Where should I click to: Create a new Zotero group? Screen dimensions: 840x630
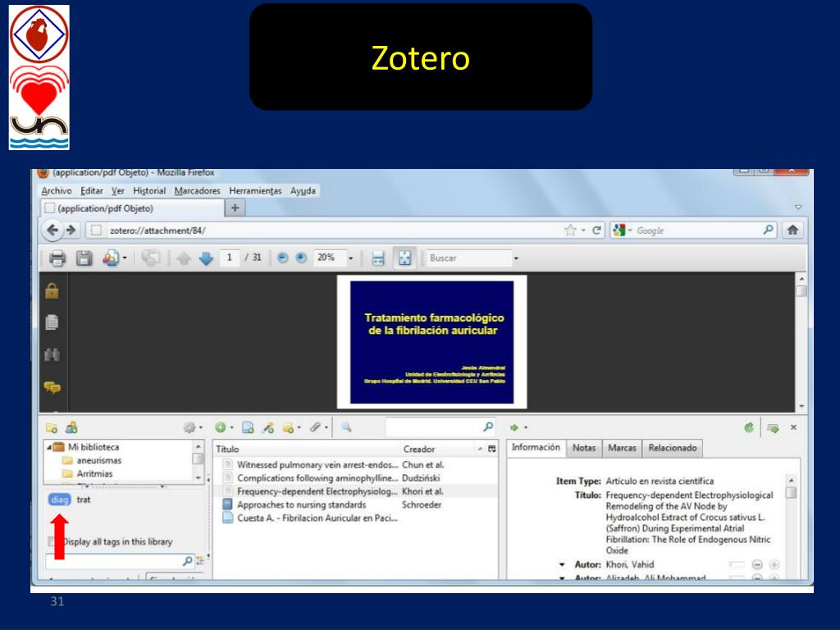coord(71,427)
